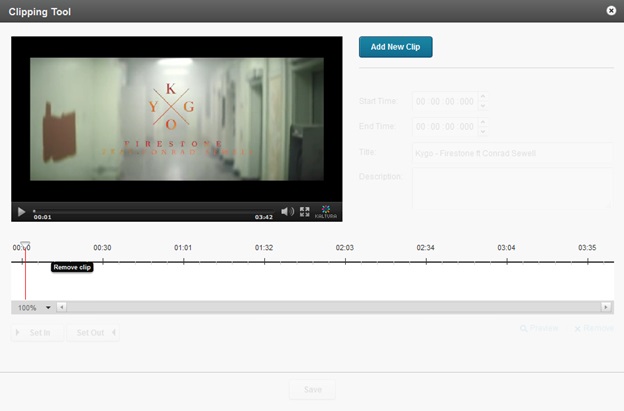Click into the Description text area
The width and height of the screenshot is (624, 411).
pos(513,188)
